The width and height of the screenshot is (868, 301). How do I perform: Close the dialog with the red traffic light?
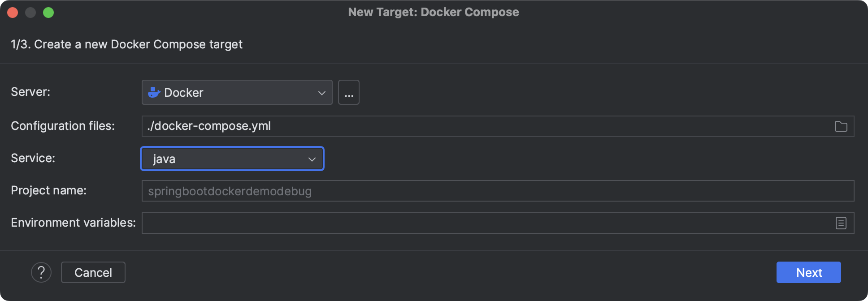(13, 12)
